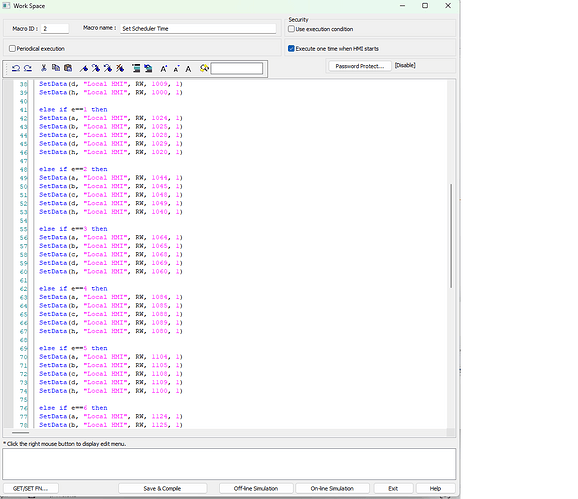
Task: Clear all bookmarks with the crossed flag icon
Action: [x=120, y=68]
